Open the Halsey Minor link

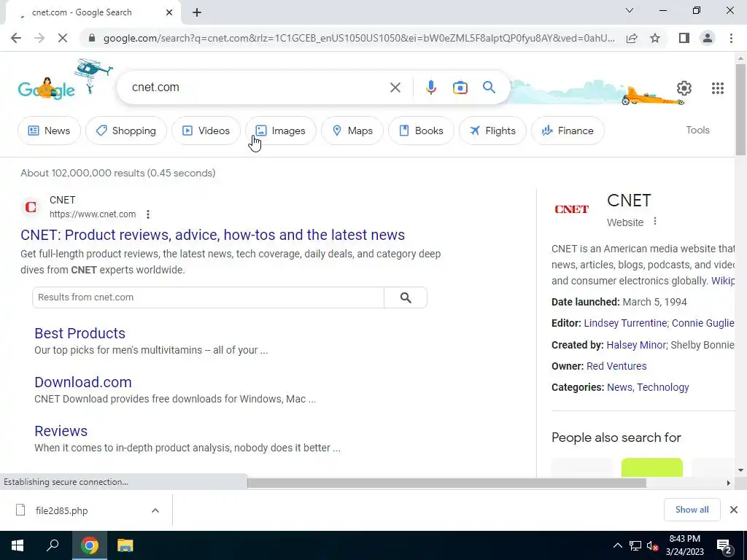[635, 345]
